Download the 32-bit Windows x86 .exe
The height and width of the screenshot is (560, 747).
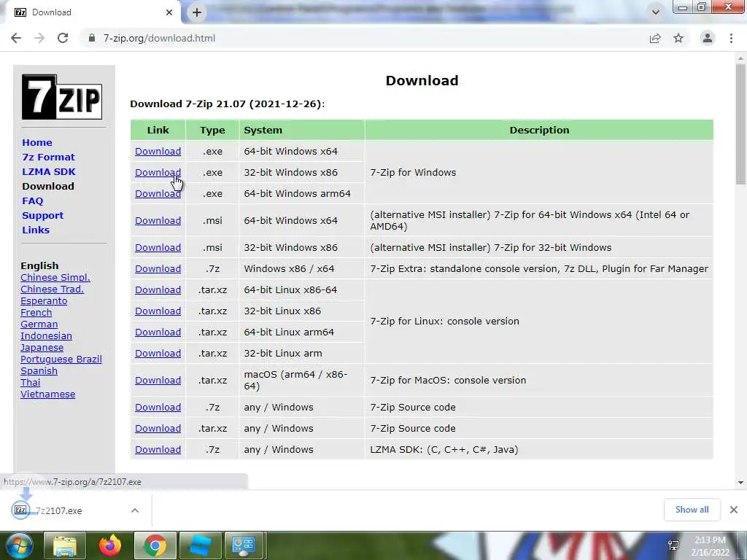tap(158, 172)
